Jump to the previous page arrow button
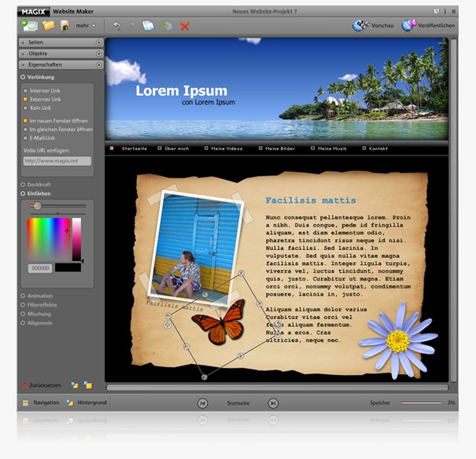Image resolution: width=476 pixels, height=459 pixels. (x=202, y=403)
